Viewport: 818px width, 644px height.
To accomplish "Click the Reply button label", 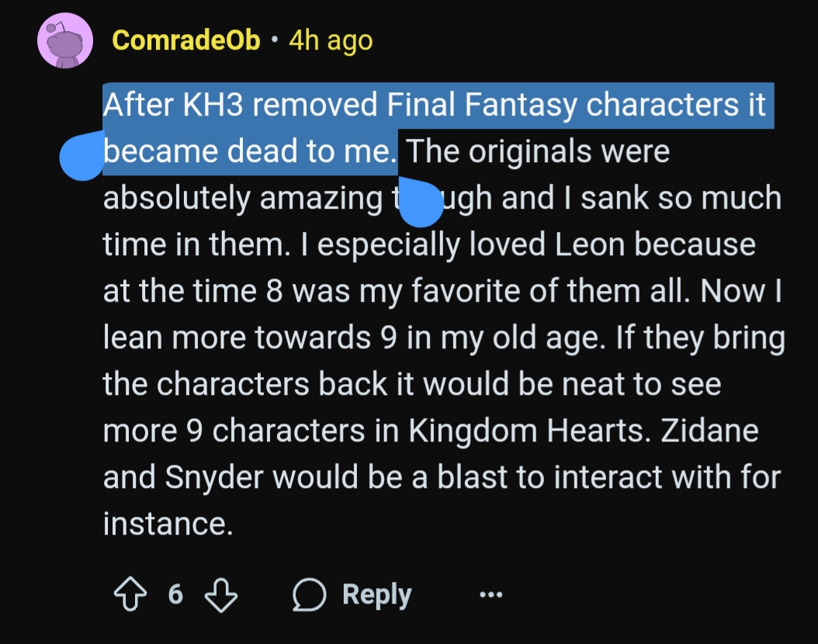I will point(376,595).
